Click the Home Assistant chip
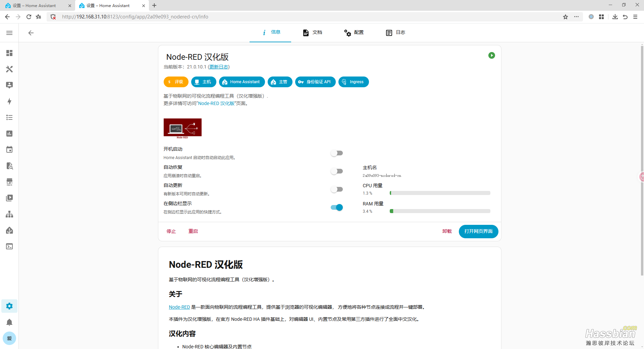644x349 pixels. tap(242, 82)
